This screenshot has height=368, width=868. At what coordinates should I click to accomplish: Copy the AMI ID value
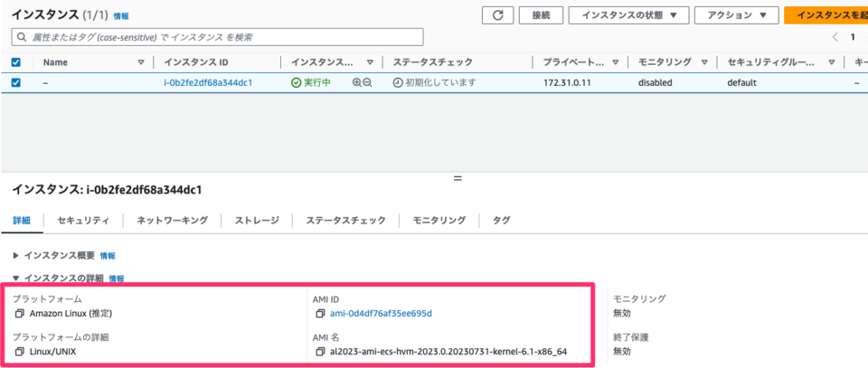320,314
